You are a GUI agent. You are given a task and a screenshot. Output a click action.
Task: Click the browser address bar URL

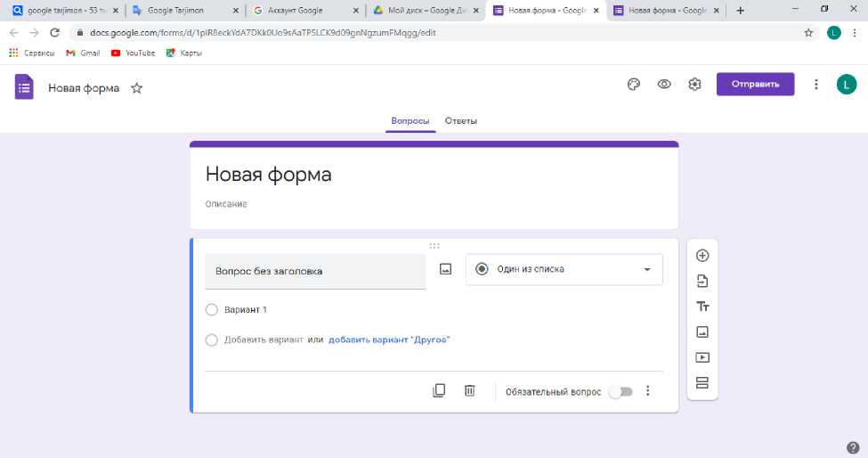pos(263,33)
